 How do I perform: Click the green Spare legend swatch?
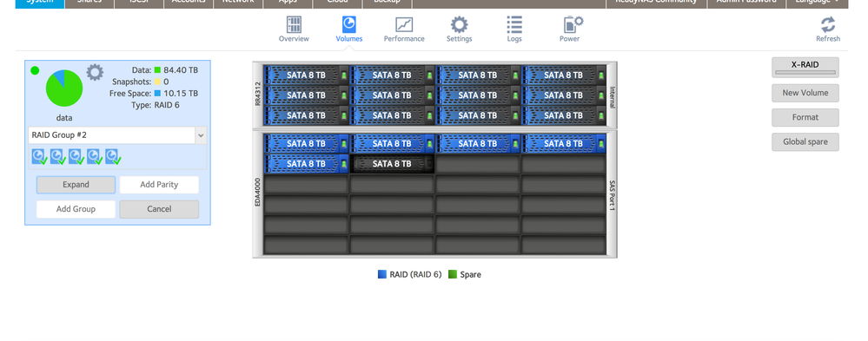(453, 274)
